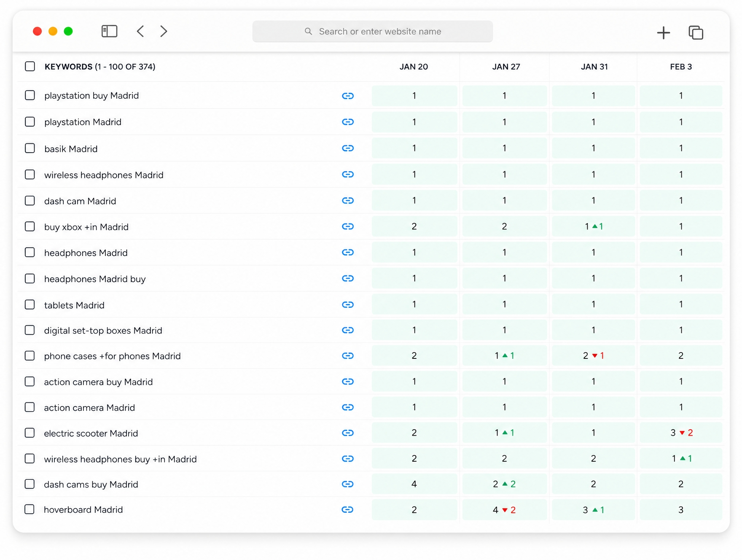Click buy xbox +in Madrid JAN 31 cell
This screenshot has width=742, height=560.
[594, 226]
